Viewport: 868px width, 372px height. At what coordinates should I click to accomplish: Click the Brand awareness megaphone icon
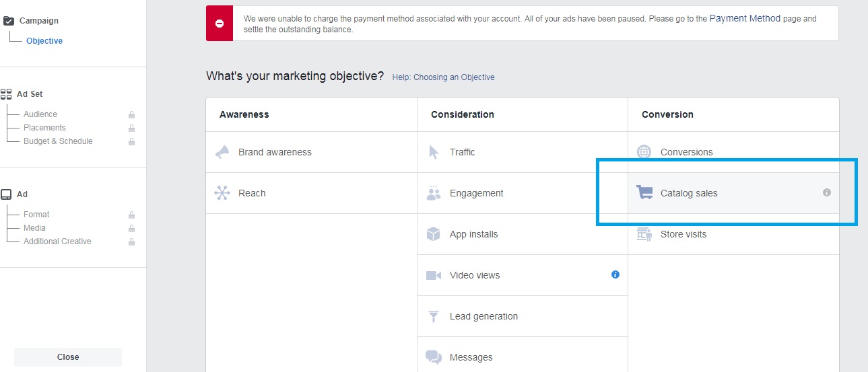click(222, 152)
